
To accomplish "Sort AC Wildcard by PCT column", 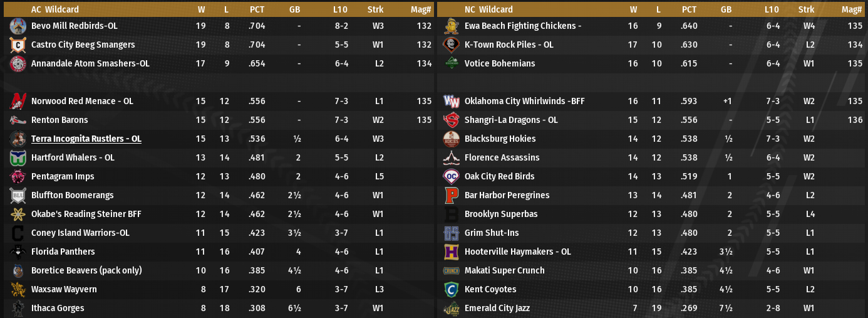I will pyautogui.click(x=257, y=9).
